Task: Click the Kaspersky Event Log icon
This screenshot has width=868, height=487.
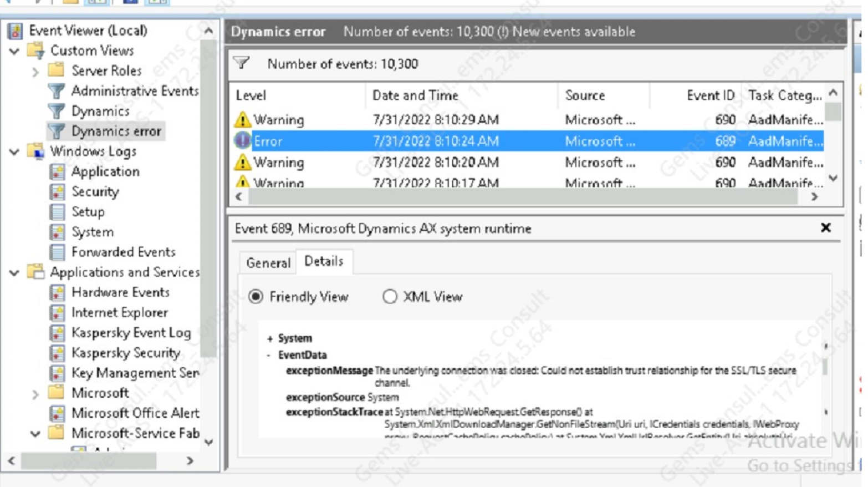Action: (x=57, y=333)
